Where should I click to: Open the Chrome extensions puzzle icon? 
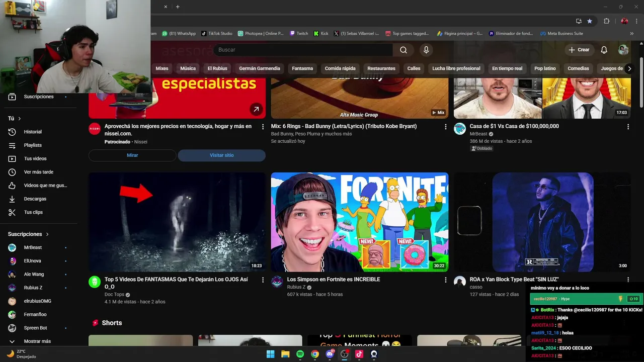[606, 21]
